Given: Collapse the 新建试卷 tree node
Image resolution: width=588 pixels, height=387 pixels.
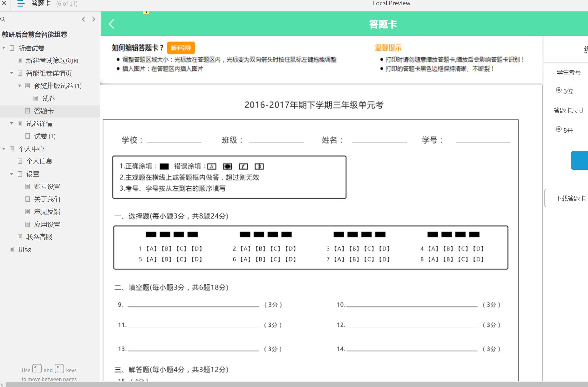Looking at the screenshot, I should click(4, 48).
